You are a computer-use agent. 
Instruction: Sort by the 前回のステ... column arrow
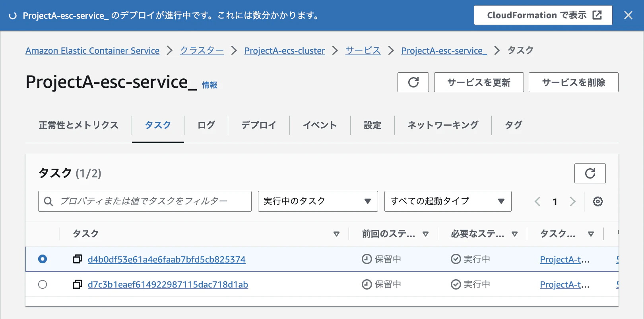pos(425,234)
